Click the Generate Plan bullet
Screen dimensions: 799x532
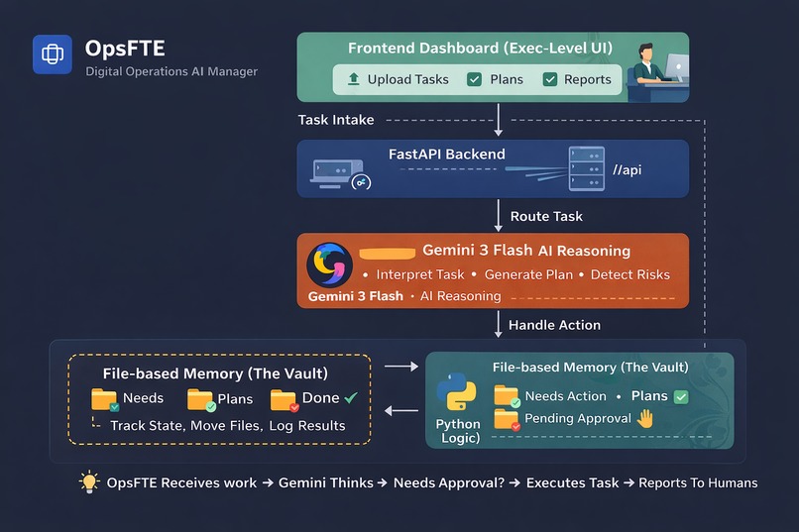[528, 274]
